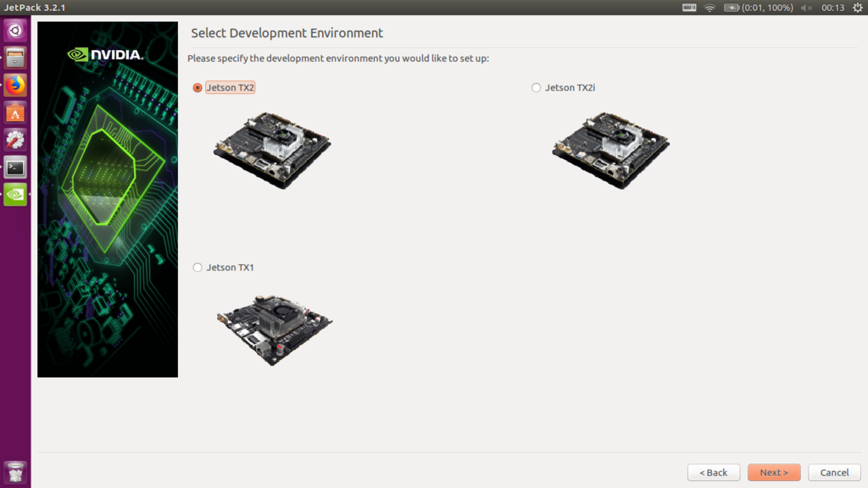Open the system gear session menu
This screenshot has height=488, width=868.
pos(858,8)
